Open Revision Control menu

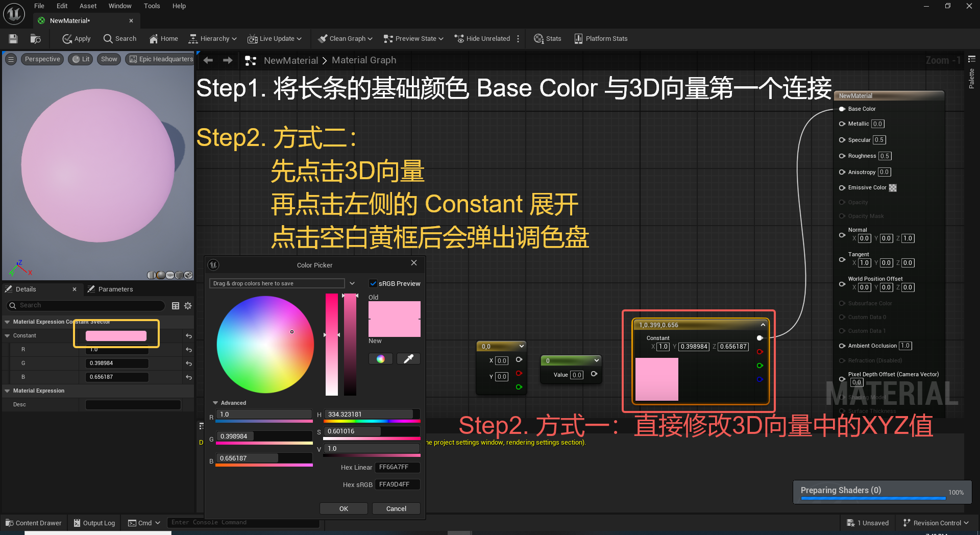click(x=936, y=523)
